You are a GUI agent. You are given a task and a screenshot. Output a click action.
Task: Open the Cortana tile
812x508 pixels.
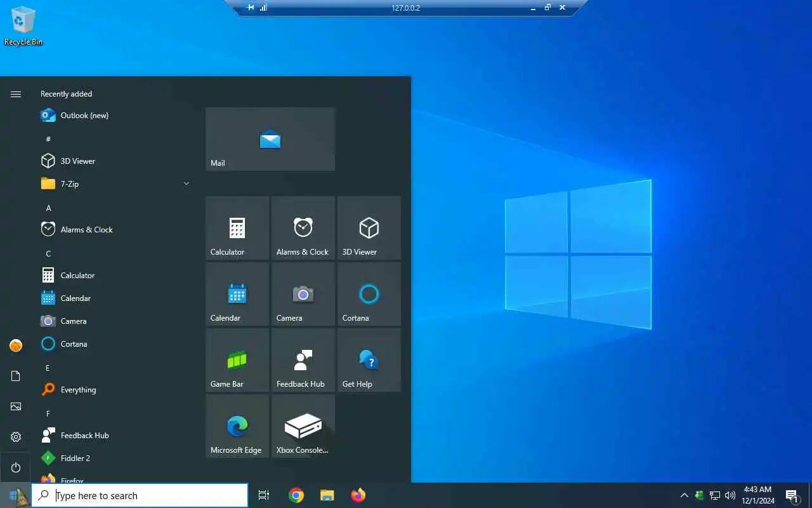(x=369, y=294)
